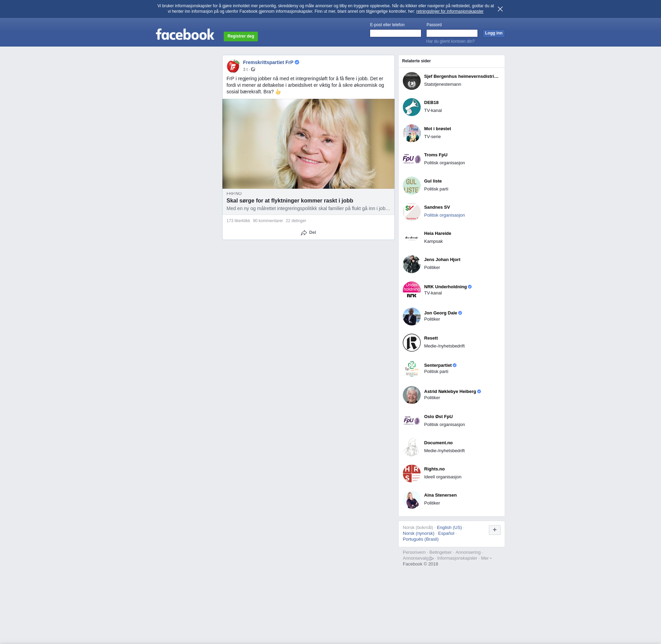Open the DEB18 page name
The width and height of the screenshot is (661, 644).
[431, 103]
